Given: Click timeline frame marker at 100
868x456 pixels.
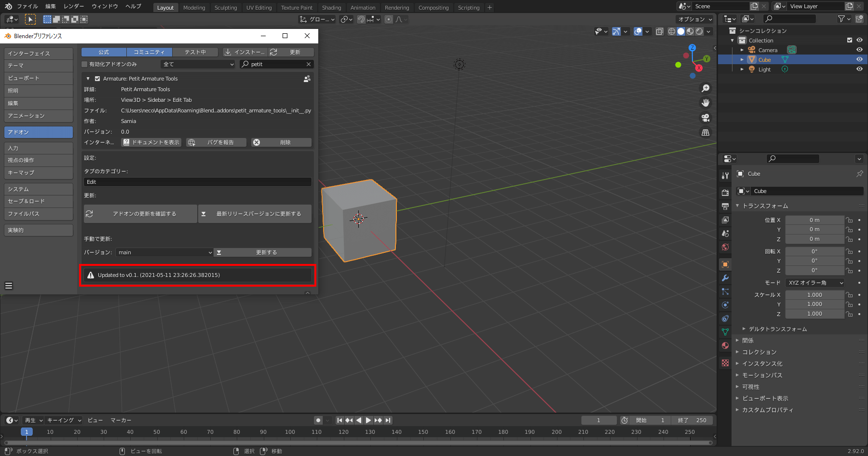Looking at the screenshot, I should (x=290, y=432).
